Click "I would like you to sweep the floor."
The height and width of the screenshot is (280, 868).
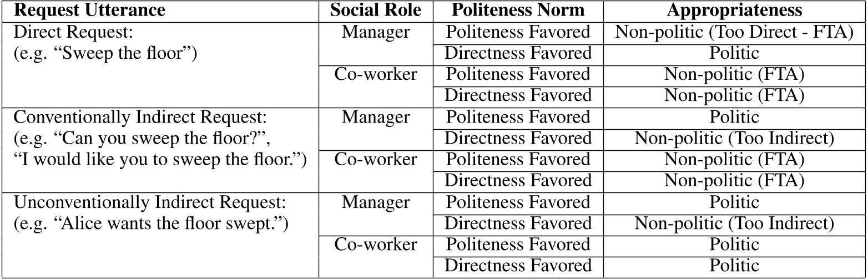click(x=160, y=160)
